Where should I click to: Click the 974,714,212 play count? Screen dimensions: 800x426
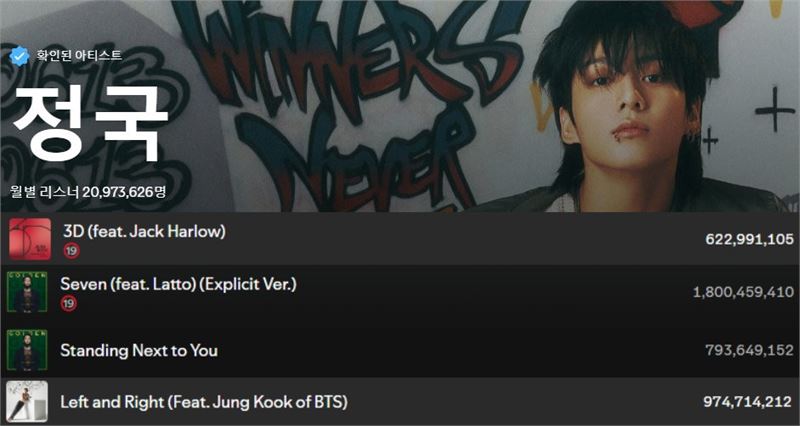coord(747,402)
